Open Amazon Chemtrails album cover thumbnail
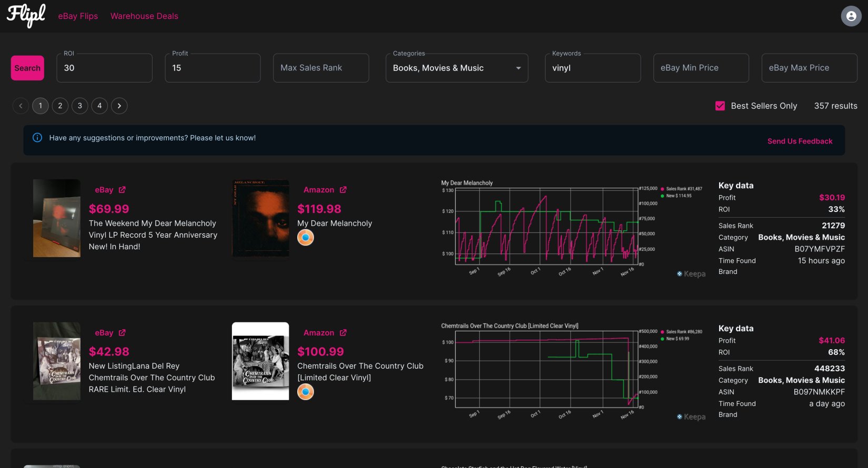The image size is (868, 468). [260, 361]
